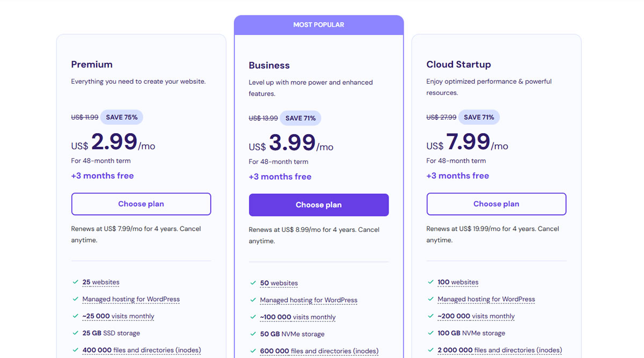Open 600 000 files and directories details
This screenshot has height=358, width=644.
pyautogui.click(x=319, y=350)
